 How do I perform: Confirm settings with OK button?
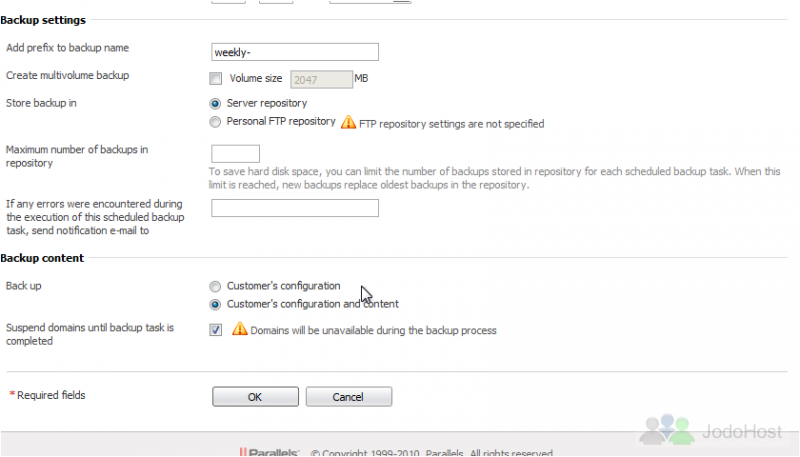click(256, 397)
